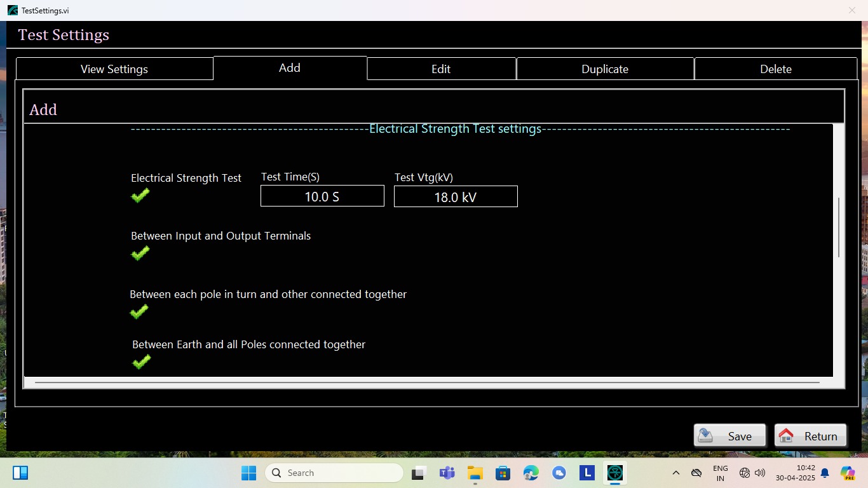Click the Windows Start button
The image size is (868, 488).
tap(248, 473)
